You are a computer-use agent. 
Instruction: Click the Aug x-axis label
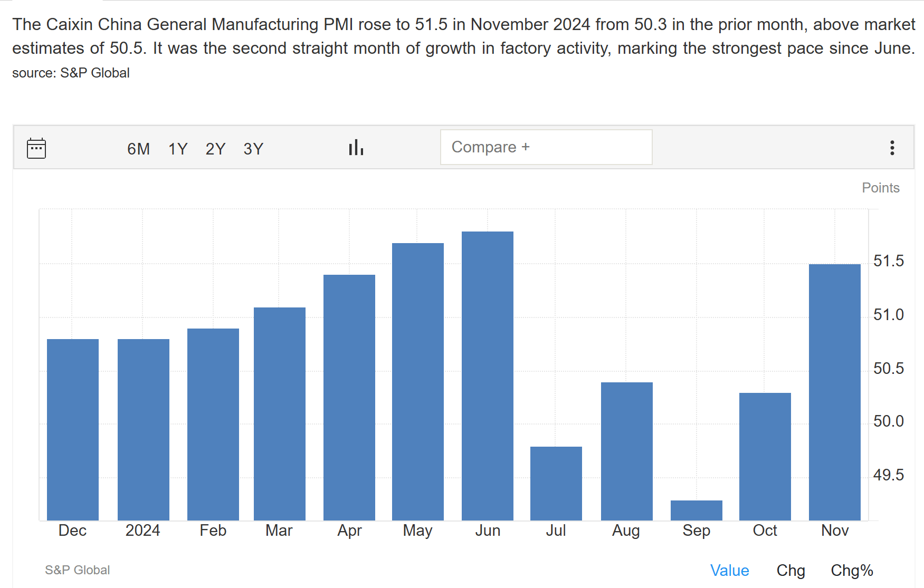click(626, 531)
